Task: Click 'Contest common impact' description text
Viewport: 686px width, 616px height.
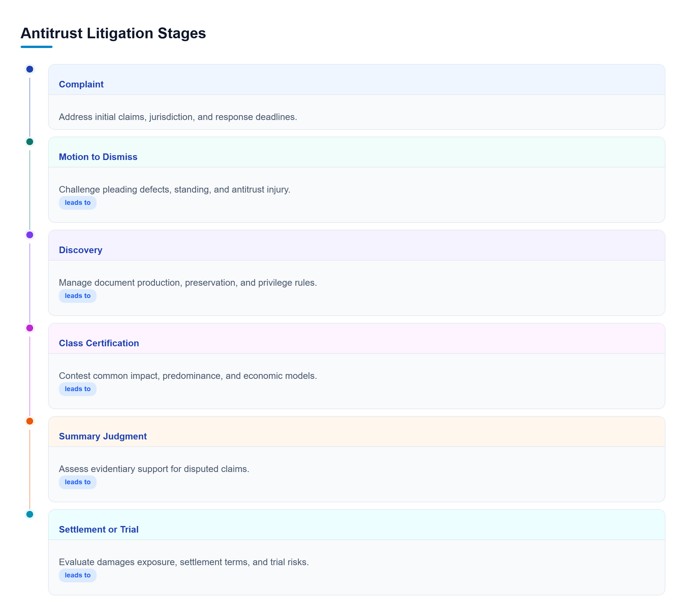Action: (x=188, y=375)
